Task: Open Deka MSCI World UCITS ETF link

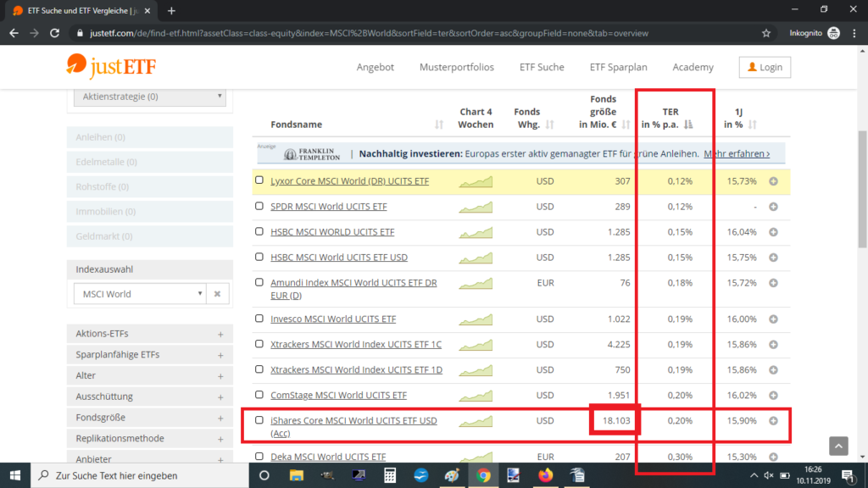Action: click(x=328, y=457)
